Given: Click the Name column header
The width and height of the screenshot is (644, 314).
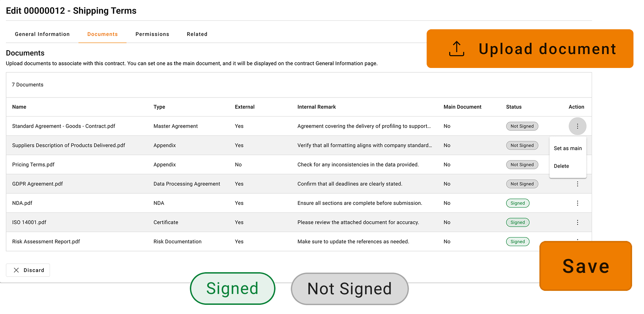Looking at the screenshot, I should point(19,107).
